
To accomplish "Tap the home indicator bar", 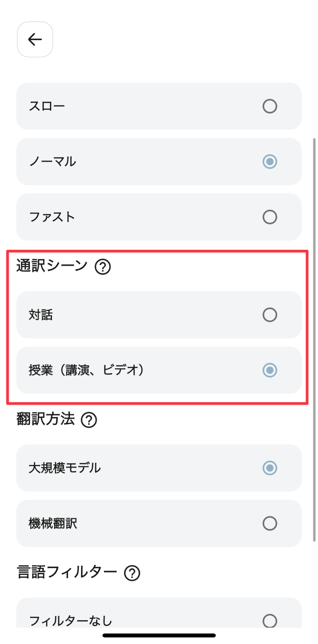I will pyautogui.click(x=159, y=635).
